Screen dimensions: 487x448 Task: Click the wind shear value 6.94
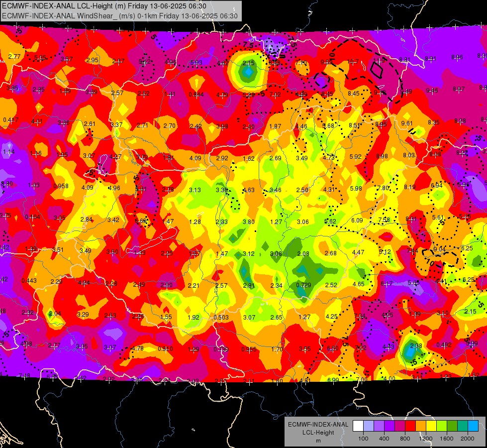click(437, 186)
